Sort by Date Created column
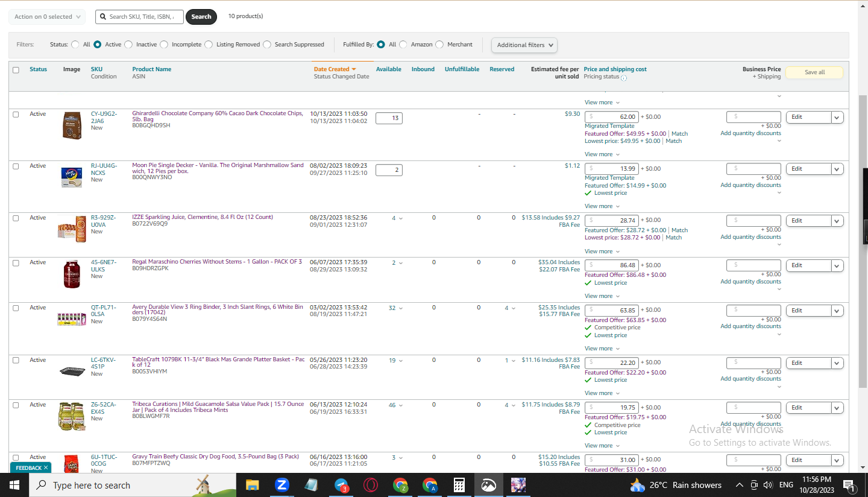Image resolution: width=868 pixels, height=497 pixels. pos(335,69)
